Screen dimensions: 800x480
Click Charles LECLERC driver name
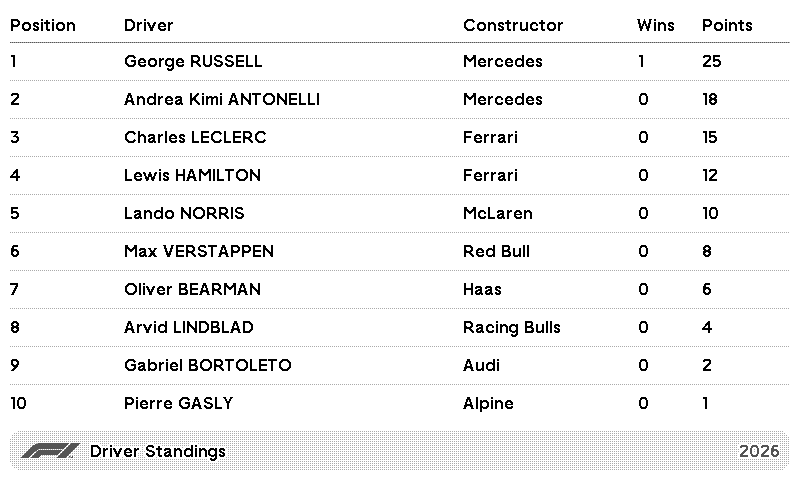click(x=195, y=137)
